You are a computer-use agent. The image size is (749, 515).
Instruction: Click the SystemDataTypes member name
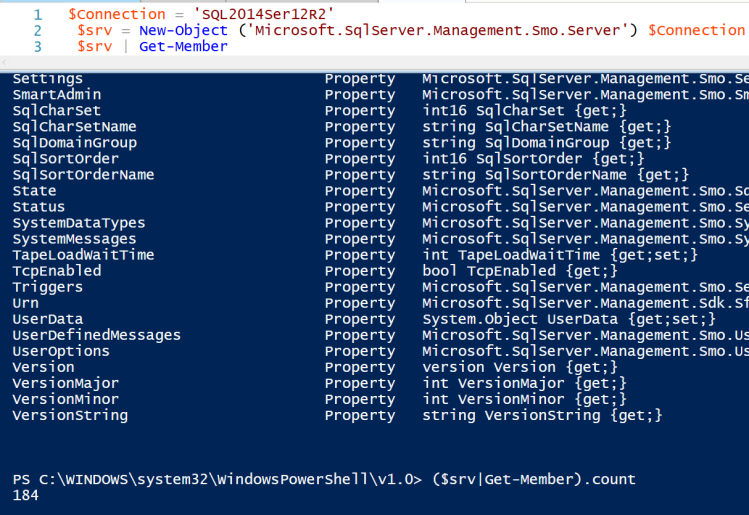(x=79, y=223)
